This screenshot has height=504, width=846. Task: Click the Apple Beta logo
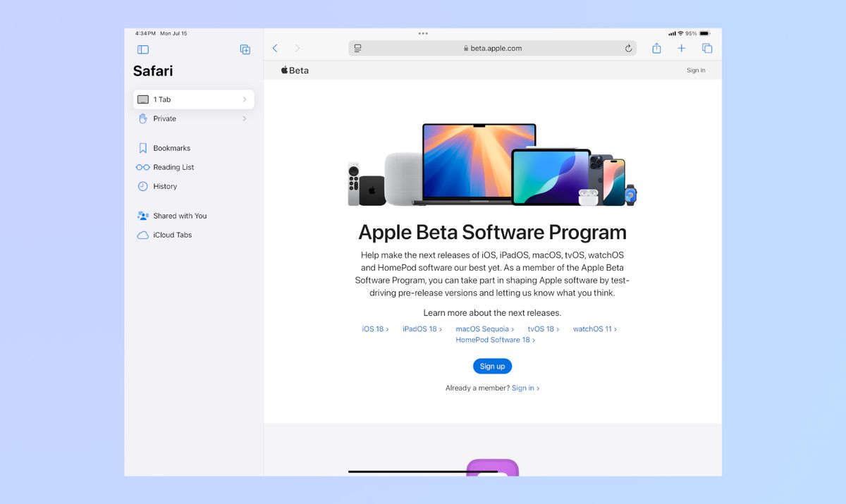tap(295, 70)
